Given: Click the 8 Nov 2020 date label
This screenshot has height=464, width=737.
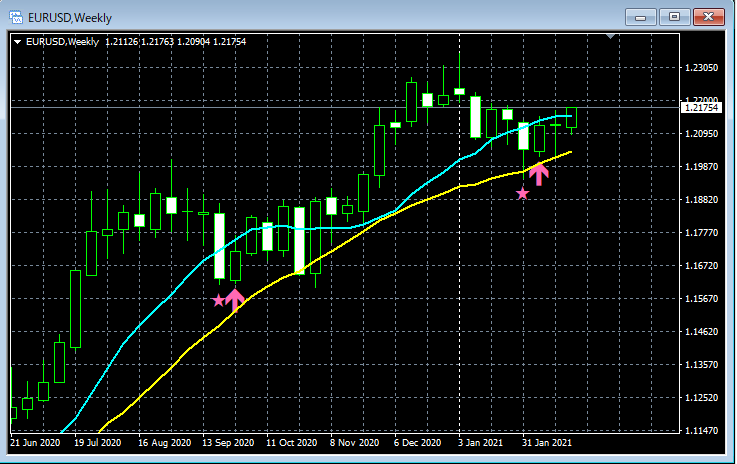Looking at the screenshot, I should tap(354, 443).
